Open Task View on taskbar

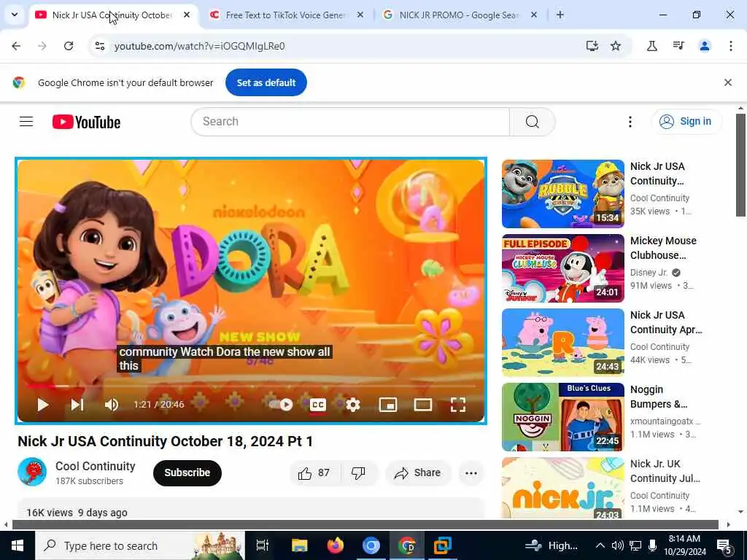point(263,545)
